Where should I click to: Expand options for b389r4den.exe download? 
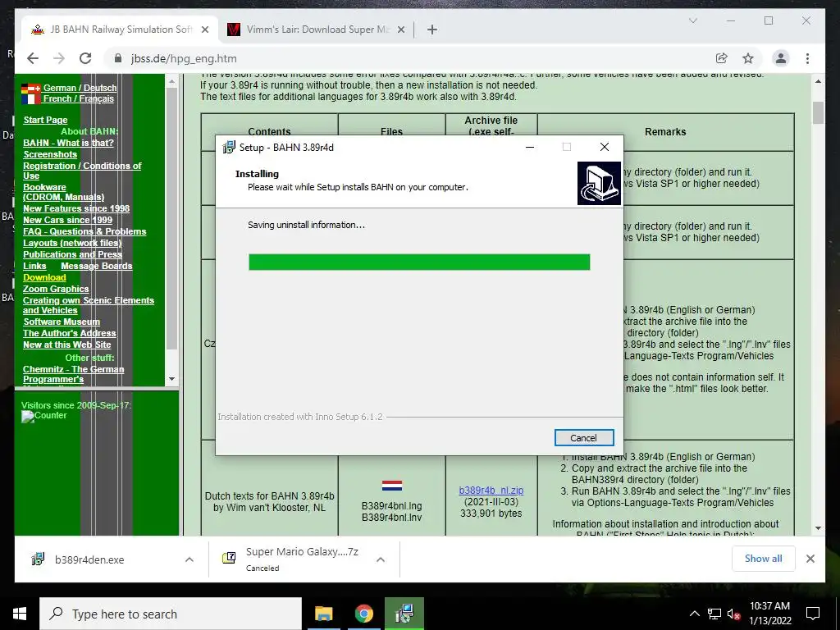189,559
